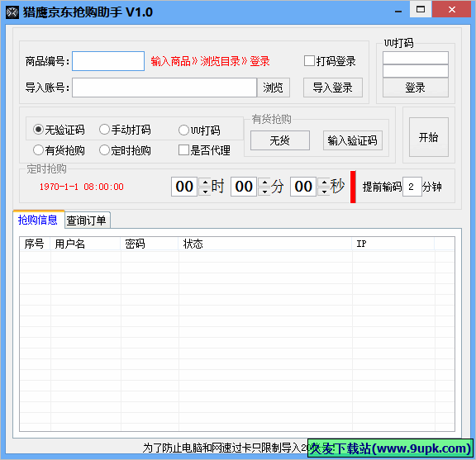Click the red status indicator bar

pyautogui.click(x=353, y=187)
